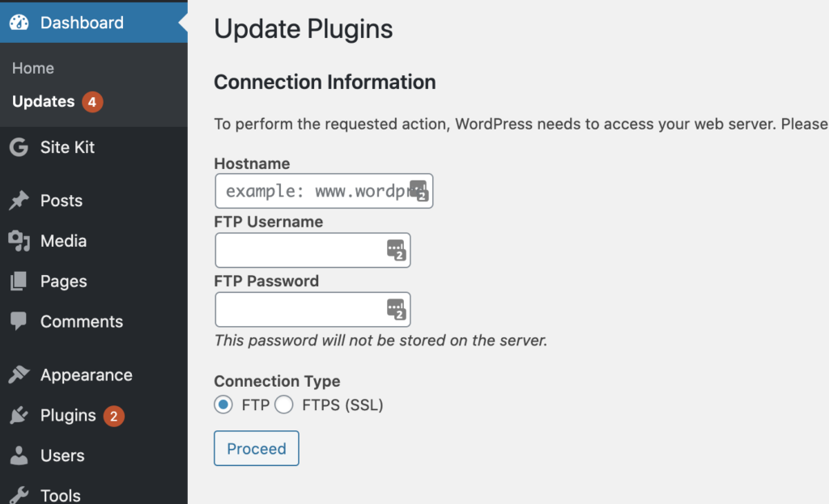Viewport: 829px width, 504px height.
Task: Go to Home in the sidebar
Action: click(32, 68)
